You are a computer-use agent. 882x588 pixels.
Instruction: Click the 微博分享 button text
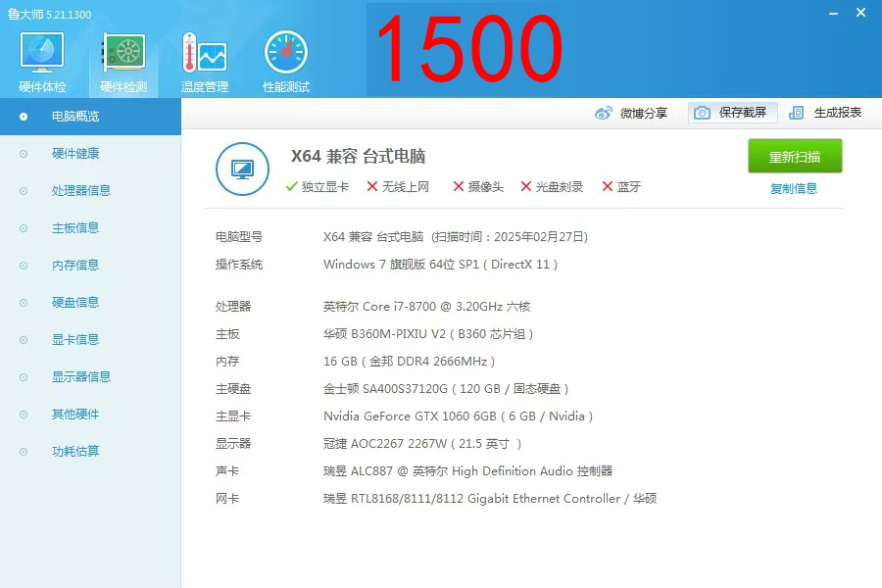644,113
